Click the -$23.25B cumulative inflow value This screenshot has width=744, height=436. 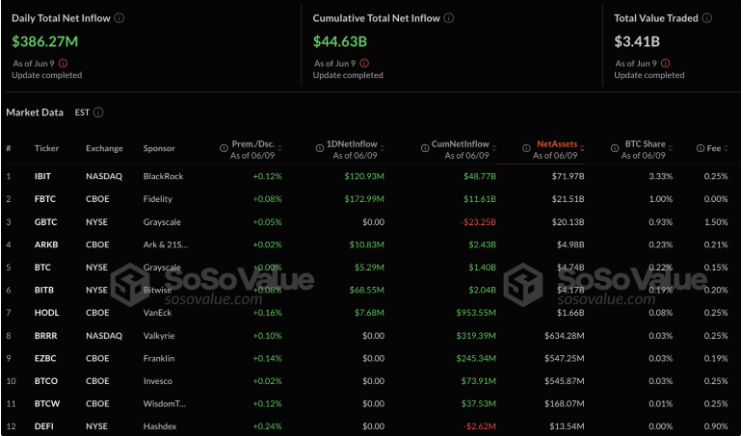coord(478,222)
